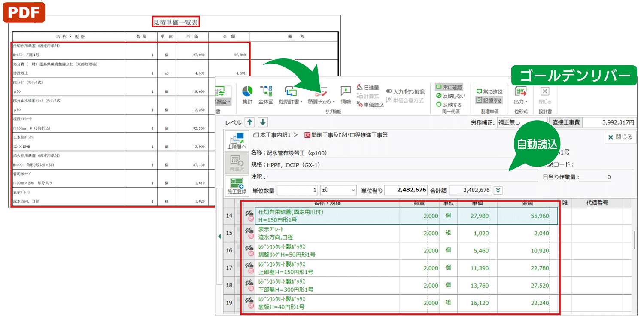Click the 日進量 tool
644x322 pixels.
point(368,88)
